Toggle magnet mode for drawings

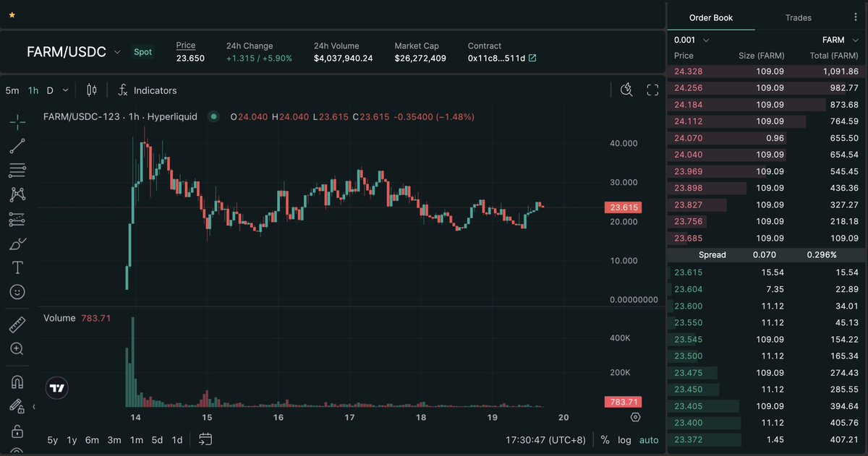[x=17, y=382]
